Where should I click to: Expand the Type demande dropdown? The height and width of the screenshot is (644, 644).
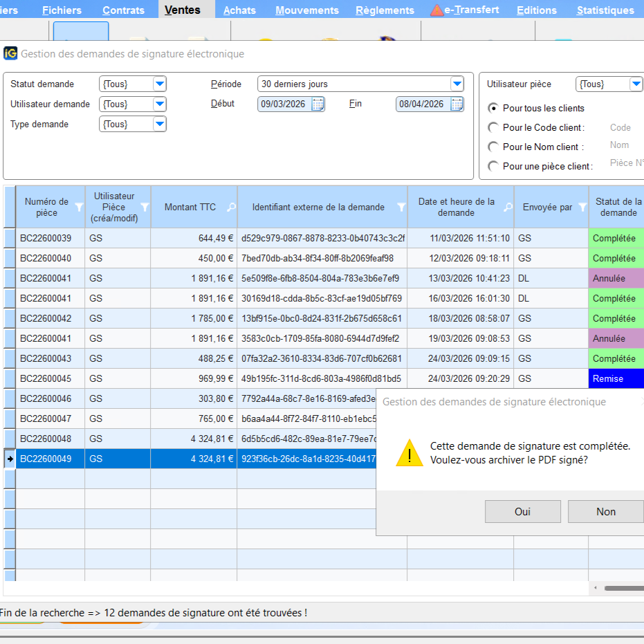tap(159, 125)
